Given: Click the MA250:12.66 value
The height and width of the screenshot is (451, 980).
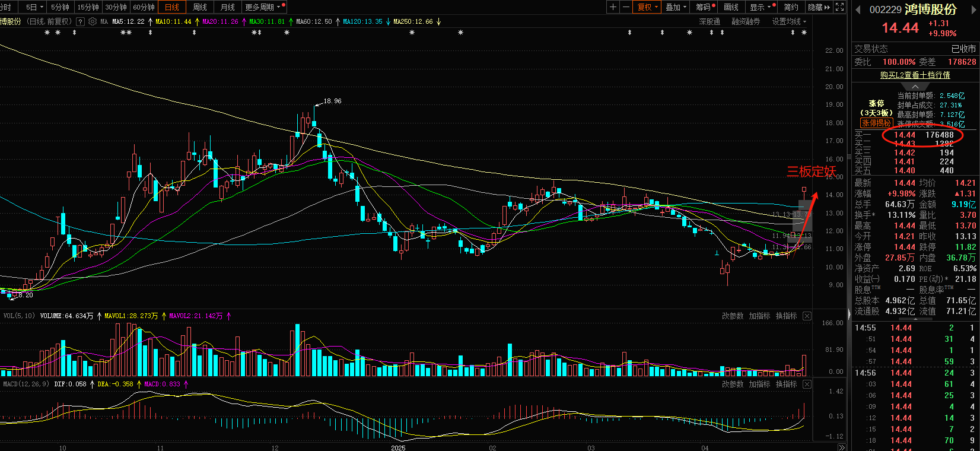Looking at the screenshot, I should point(413,21).
